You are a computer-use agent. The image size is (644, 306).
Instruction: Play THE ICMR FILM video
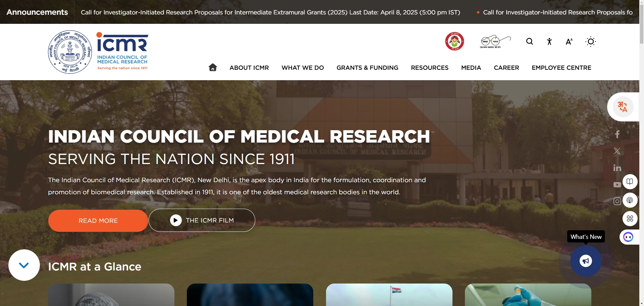(x=201, y=220)
